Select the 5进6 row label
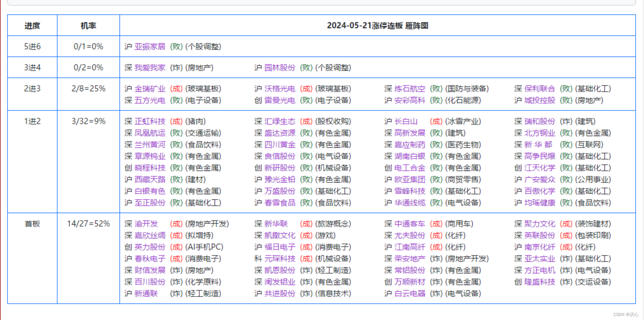This screenshot has height=320, width=644. coord(32,47)
